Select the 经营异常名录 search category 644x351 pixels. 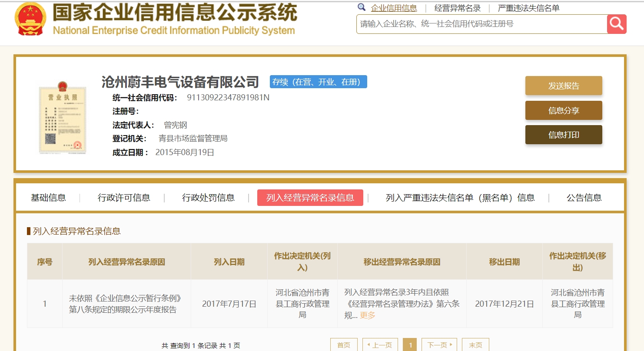tap(458, 8)
